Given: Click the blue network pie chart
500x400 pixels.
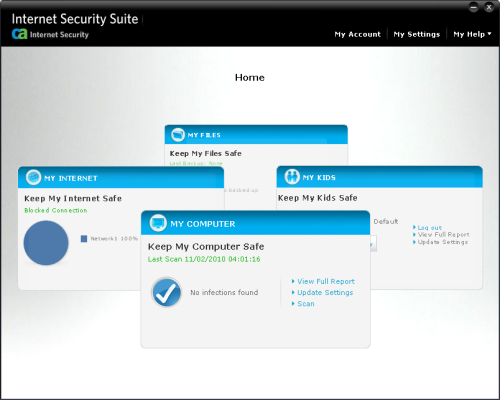Looking at the screenshot, I should point(46,243).
